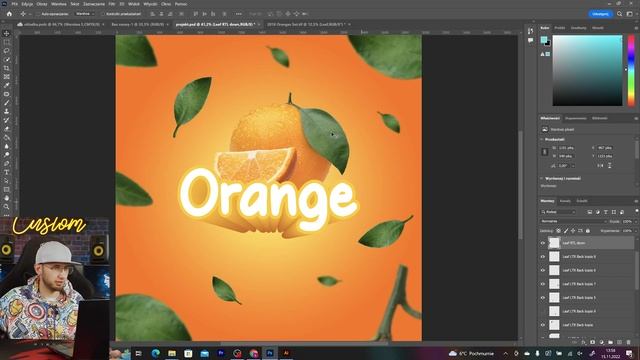
Task: Open the Warstwa auto-select dropdown
Action: coord(85,14)
